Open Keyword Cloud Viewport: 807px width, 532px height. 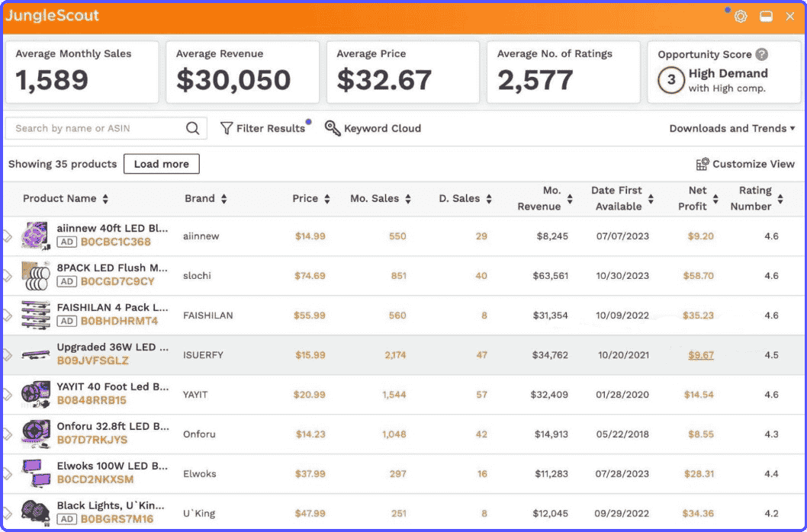pyautogui.click(x=373, y=128)
